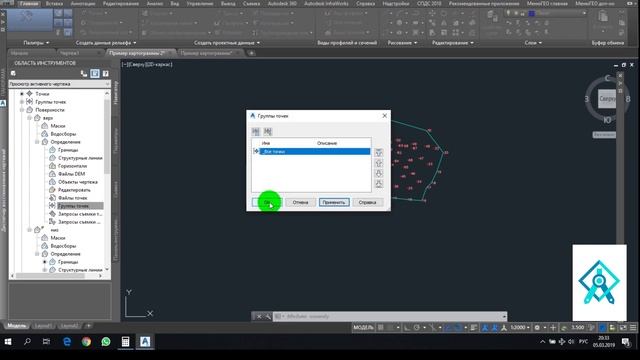Select Объекты чертежа tree item
This screenshot has width=640, height=360.
tap(78, 182)
